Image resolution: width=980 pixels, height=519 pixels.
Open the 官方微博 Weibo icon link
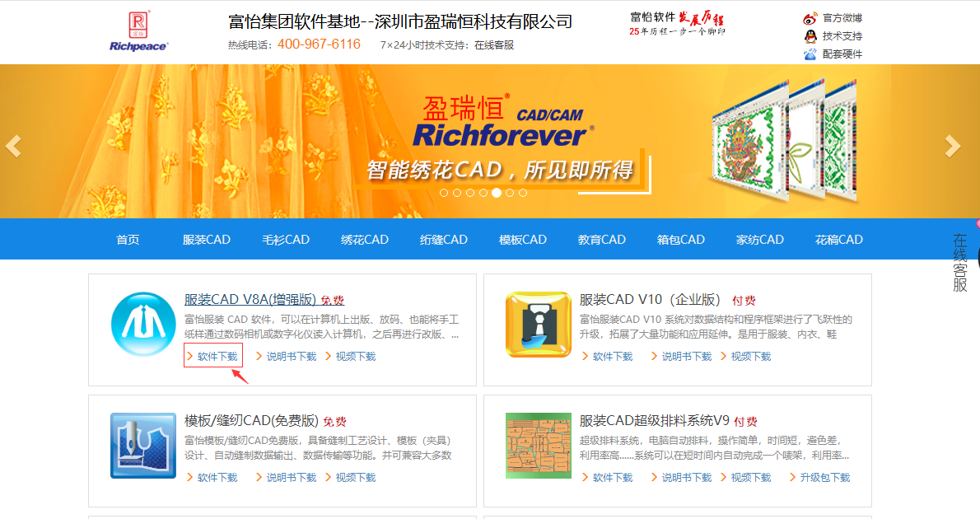810,18
